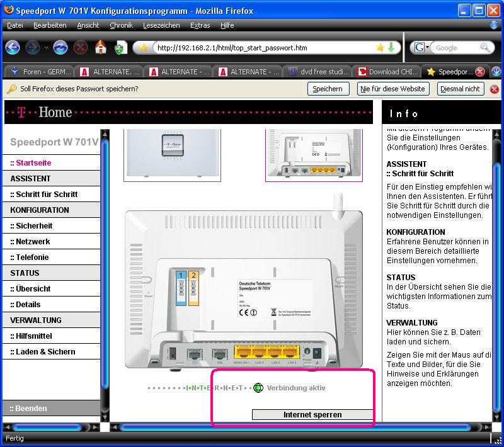Click the URL address field

coord(265,47)
